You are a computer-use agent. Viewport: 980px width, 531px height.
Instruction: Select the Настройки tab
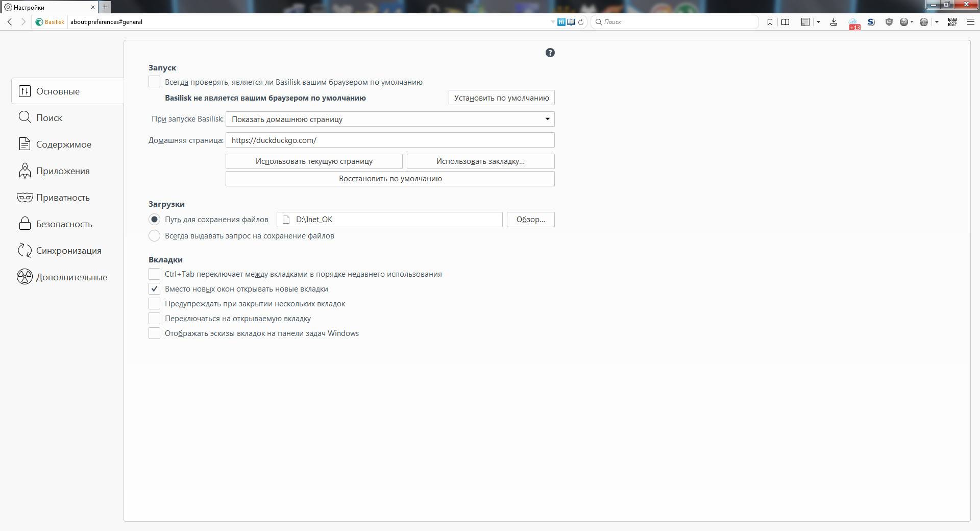(50, 7)
